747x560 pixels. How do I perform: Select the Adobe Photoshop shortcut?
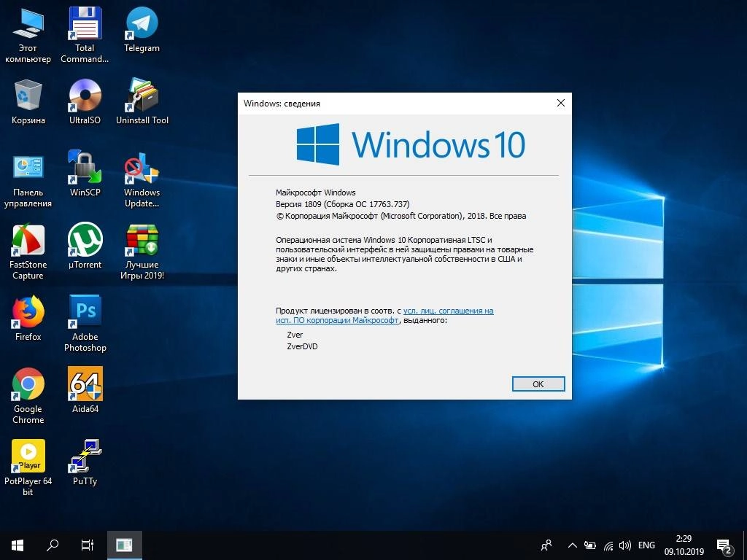85,324
